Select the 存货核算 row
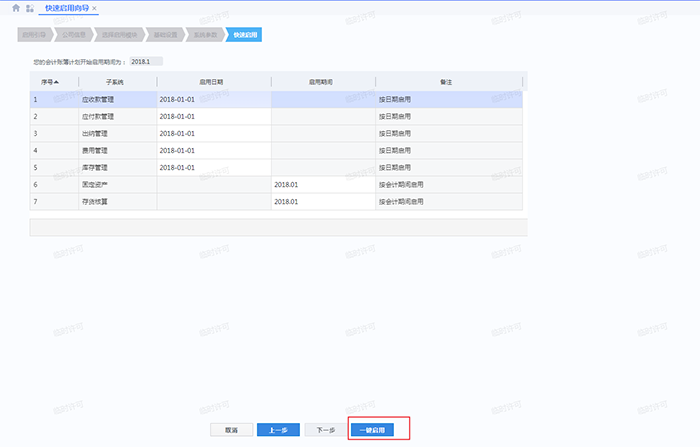Image resolution: width=700 pixels, height=447 pixels. (x=116, y=202)
